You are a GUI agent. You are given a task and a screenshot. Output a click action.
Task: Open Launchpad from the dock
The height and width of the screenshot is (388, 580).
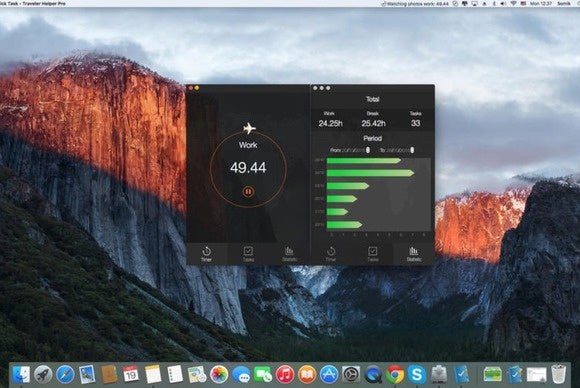pyautogui.click(x=43, y=374)
